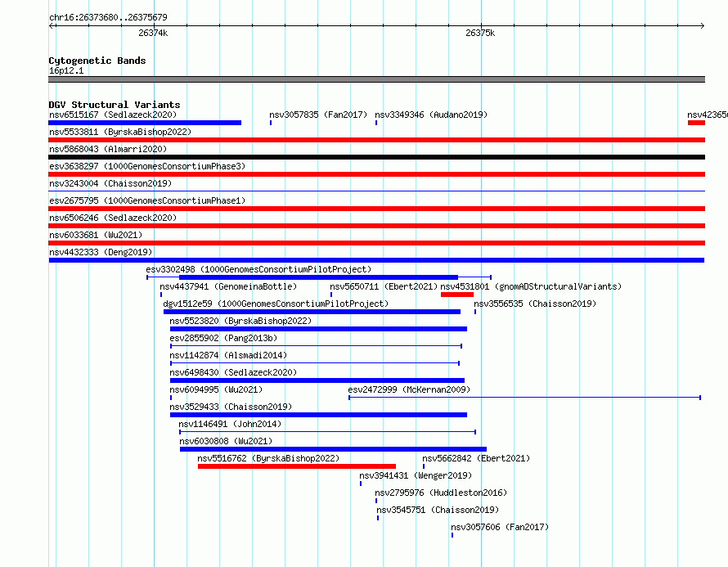Click nsv6506246 (Sedlazeck2020) label
Screen dimensions: 728x567
click(113, 218)
